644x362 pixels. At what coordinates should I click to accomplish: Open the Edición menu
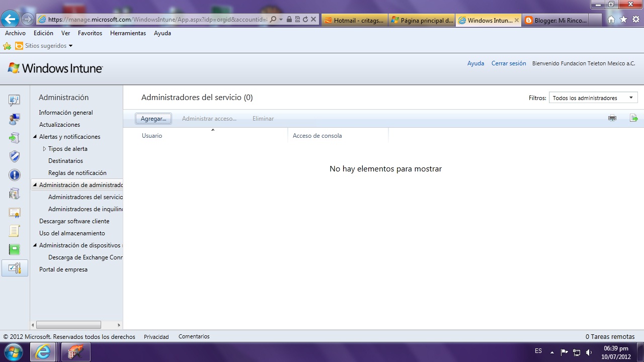click(x=43, y=33)
